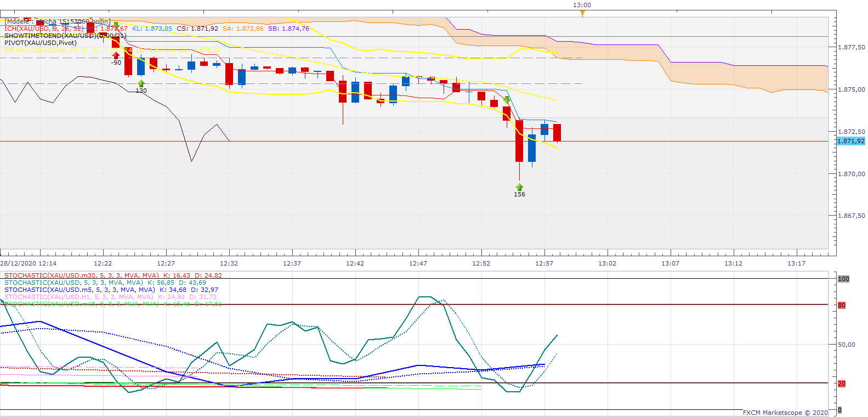Click the stochastic level 80 tag

point(842,305)
